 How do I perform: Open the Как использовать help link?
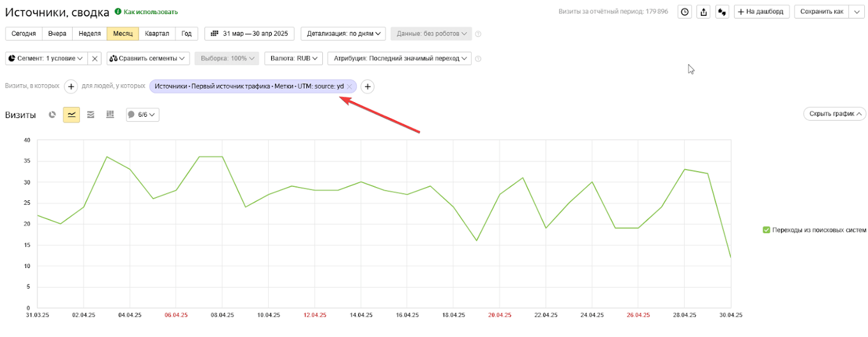click(x=150, y=12)
